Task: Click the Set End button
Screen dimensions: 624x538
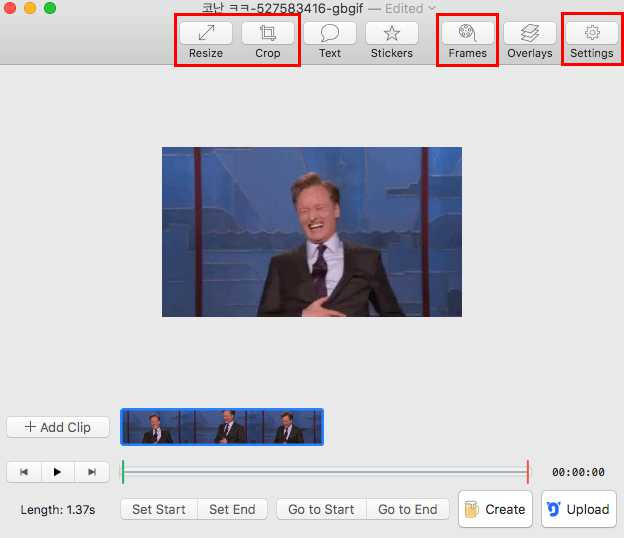Action: click(x=232, y=509)
